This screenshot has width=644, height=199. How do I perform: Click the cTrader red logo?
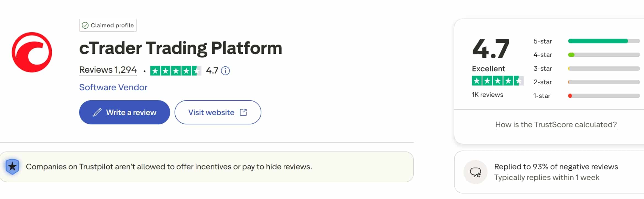(x=31, y=52)
